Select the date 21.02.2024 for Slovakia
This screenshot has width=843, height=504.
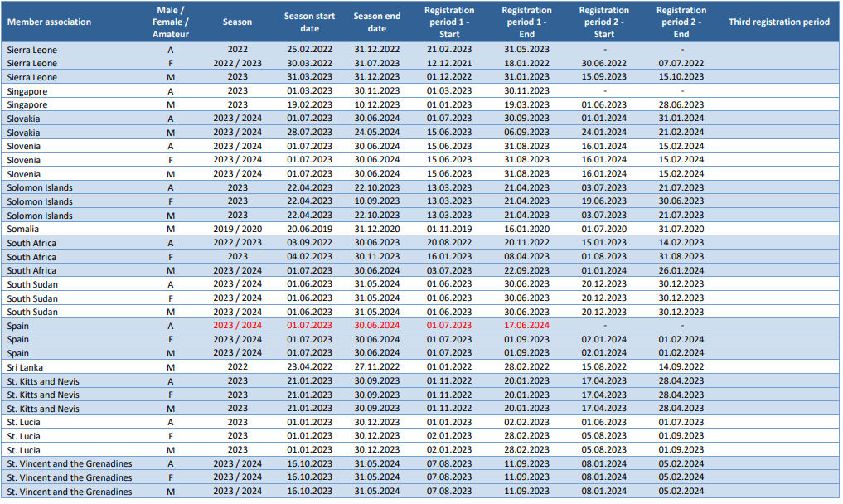coord(681,133)
